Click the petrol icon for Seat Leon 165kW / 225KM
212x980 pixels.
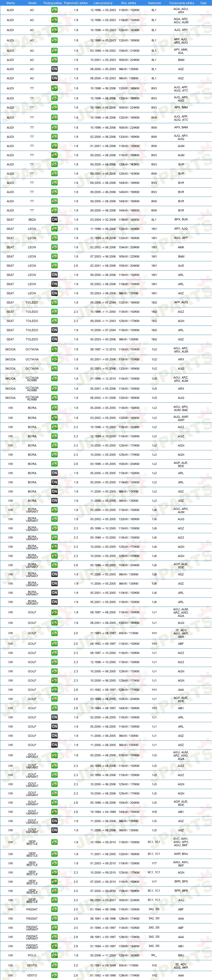pyautogui.click(x=54, y=256)
